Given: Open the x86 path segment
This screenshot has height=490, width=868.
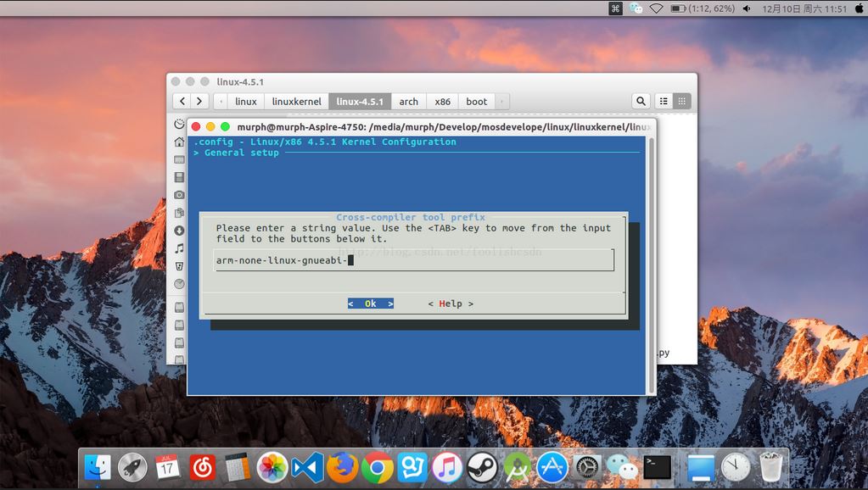Looking at the screenshot, I should [442, 101].
